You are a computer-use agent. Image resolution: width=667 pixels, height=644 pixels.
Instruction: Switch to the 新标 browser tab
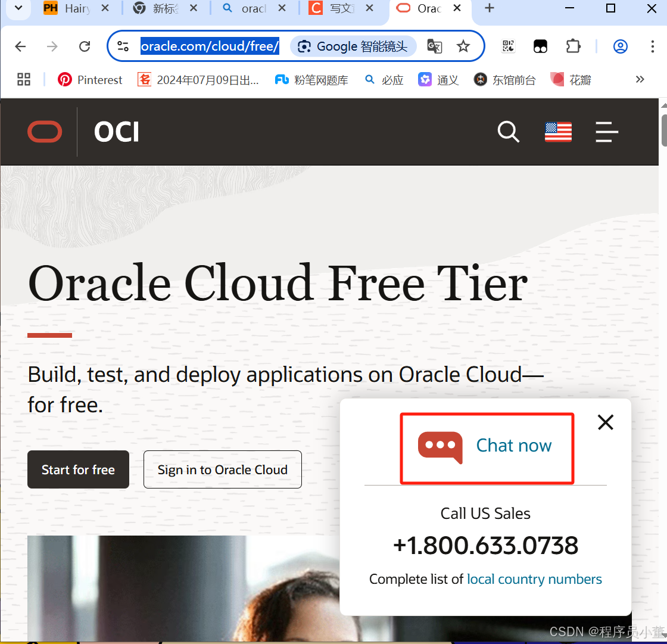click(x=157, y=8)
